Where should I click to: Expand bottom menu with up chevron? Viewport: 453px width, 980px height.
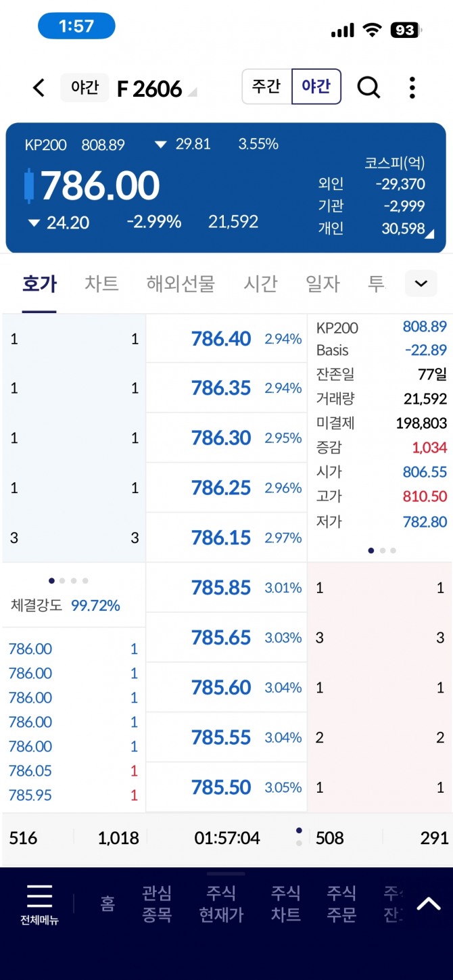(429, 904)
